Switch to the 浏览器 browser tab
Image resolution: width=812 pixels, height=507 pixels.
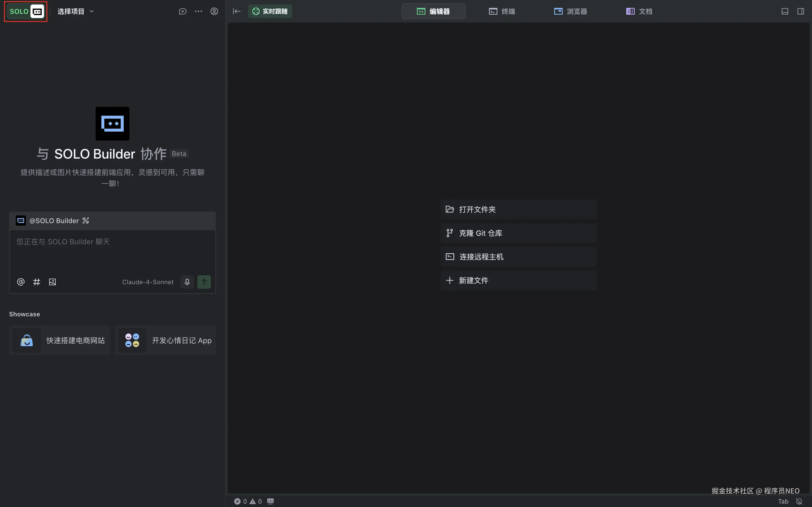pyautogui.click(x=570, y=11)
